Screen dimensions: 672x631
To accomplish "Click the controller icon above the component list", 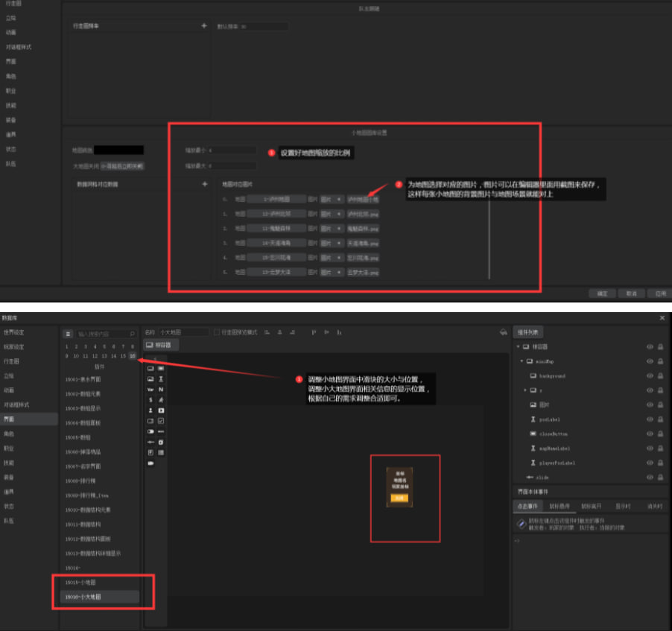I will pos(504,332).
